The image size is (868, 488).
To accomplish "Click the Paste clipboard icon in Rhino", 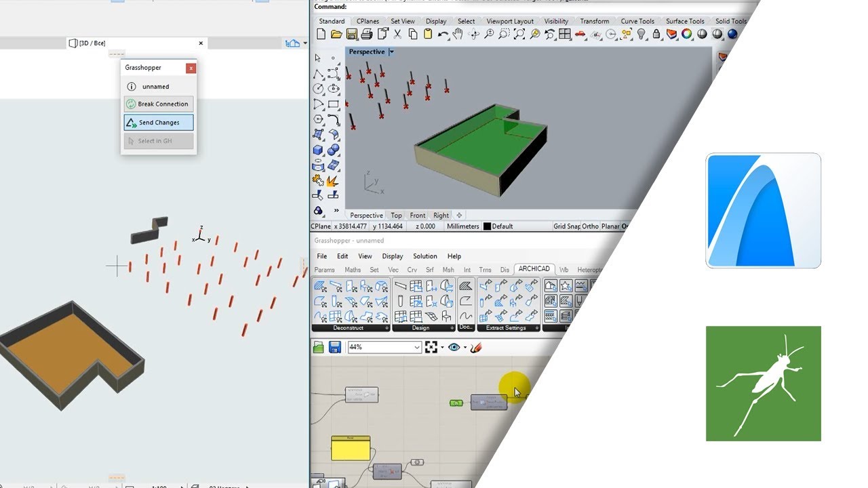I will point(428,34).
